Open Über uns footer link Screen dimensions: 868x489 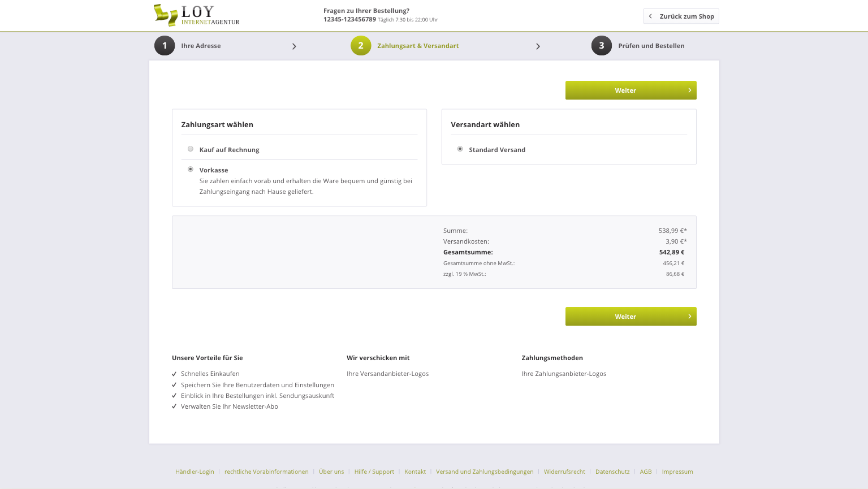331,471
